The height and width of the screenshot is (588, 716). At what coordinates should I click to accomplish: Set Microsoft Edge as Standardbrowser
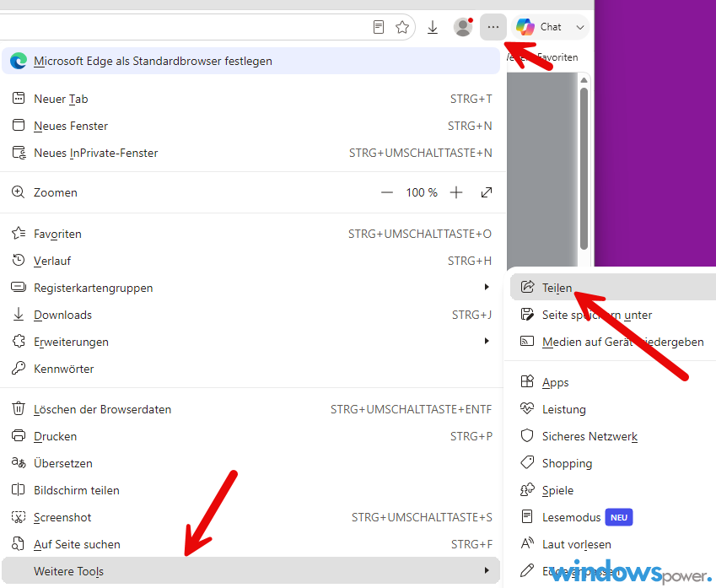[250, 61]
